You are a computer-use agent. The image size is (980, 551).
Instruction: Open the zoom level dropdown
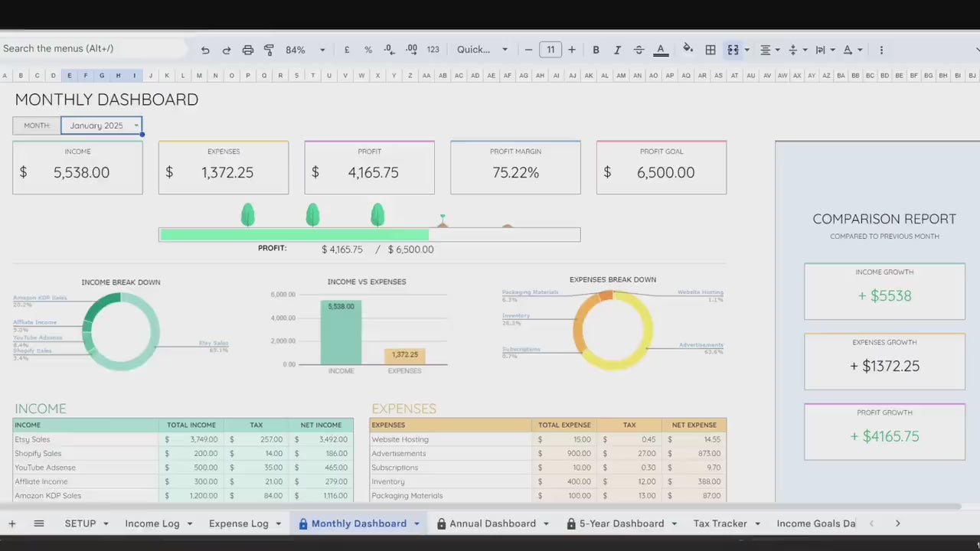(x=305, y=50)
